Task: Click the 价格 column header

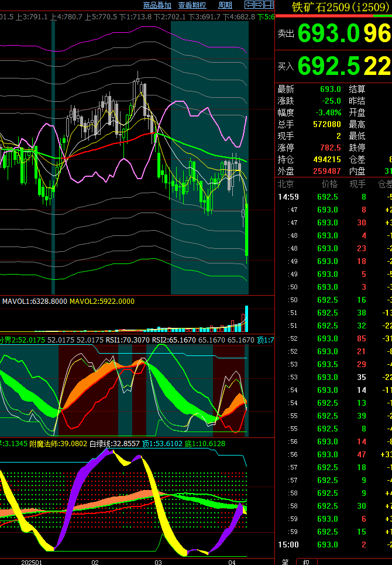Action: click(329, 184)
